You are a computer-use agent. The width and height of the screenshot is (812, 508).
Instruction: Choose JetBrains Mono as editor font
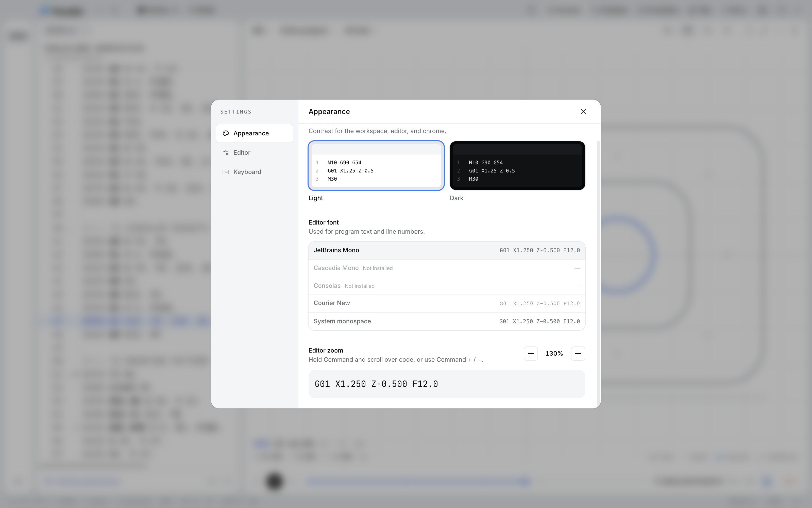click(x=447, y=250)
